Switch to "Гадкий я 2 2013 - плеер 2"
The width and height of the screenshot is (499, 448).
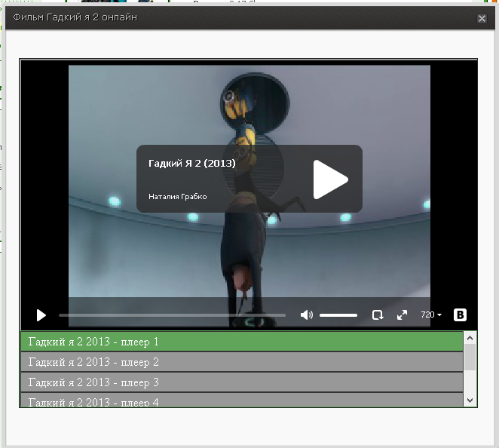tap(242, 362)
